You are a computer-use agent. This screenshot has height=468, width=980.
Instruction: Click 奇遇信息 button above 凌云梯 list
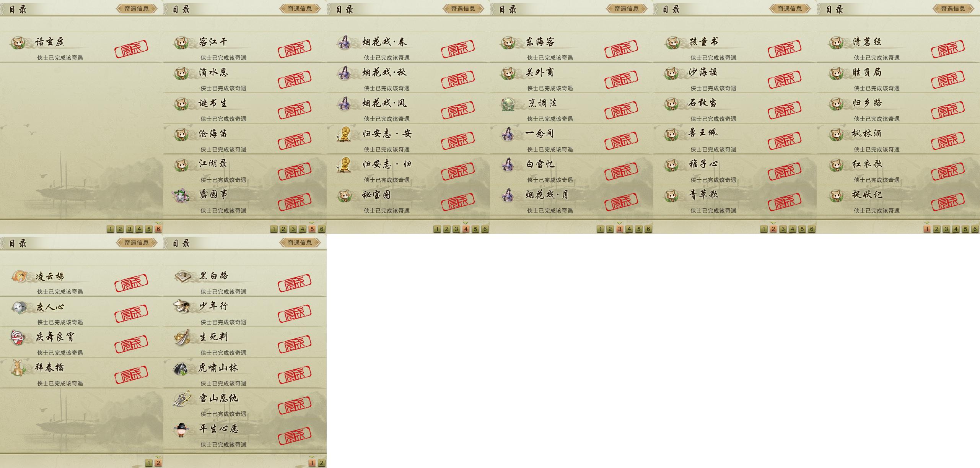click(137, 242)
